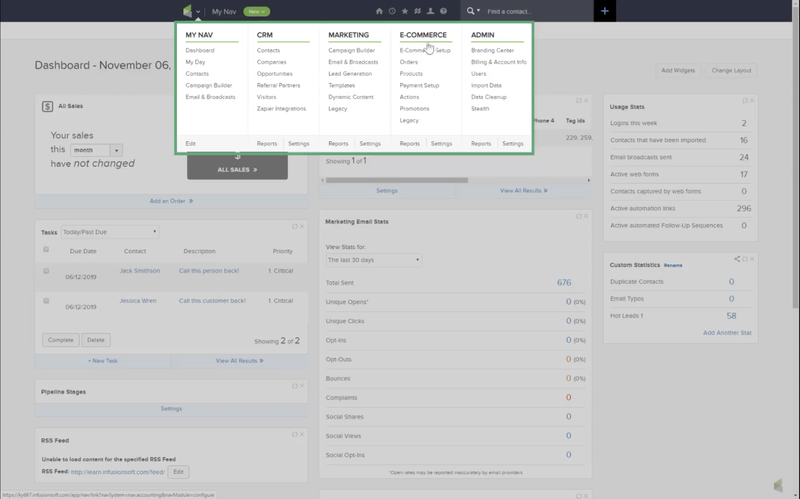
Task: Click the Add an Order link
Action: click(x=171, y=201)
